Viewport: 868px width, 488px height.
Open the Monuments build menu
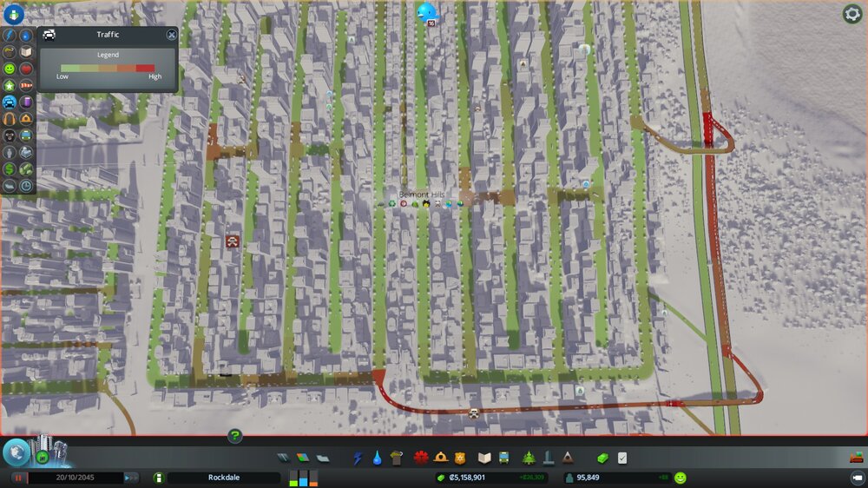click(568, 458)
